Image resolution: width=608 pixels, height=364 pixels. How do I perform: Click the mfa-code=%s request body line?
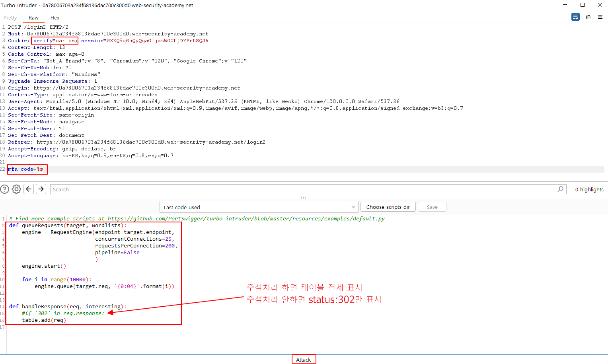click(x=25, y=169)
